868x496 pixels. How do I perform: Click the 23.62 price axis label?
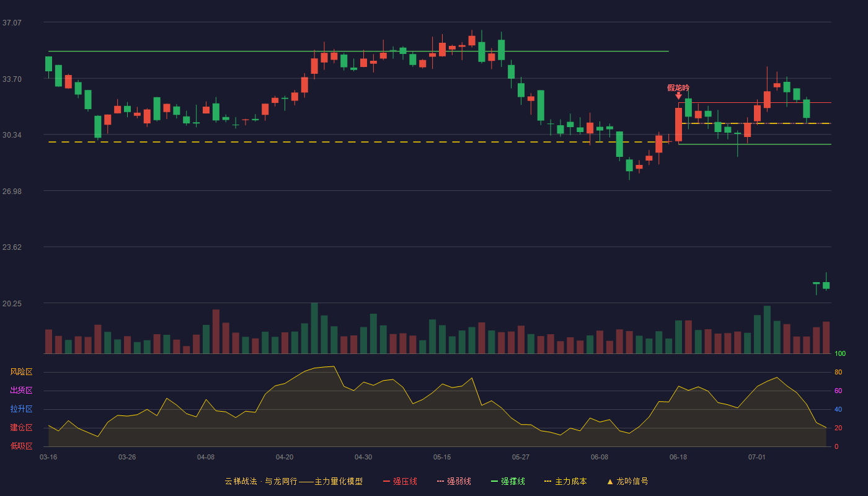(x=12, y=247)
